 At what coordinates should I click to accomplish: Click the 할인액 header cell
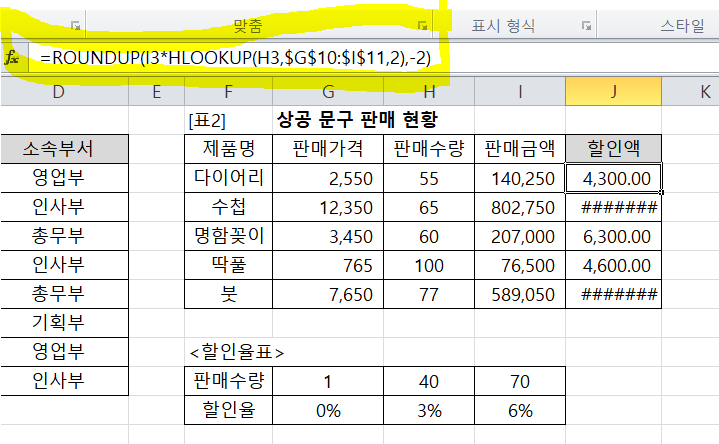click(612, 150)
